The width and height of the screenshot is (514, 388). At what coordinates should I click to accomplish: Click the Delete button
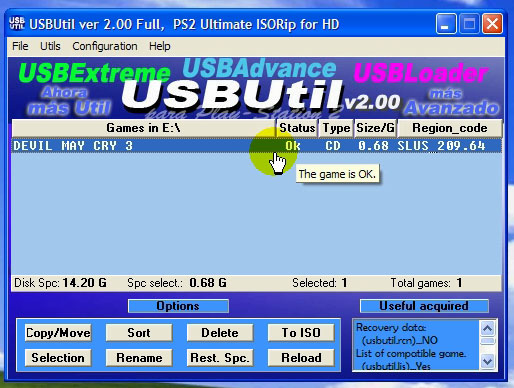220,333
